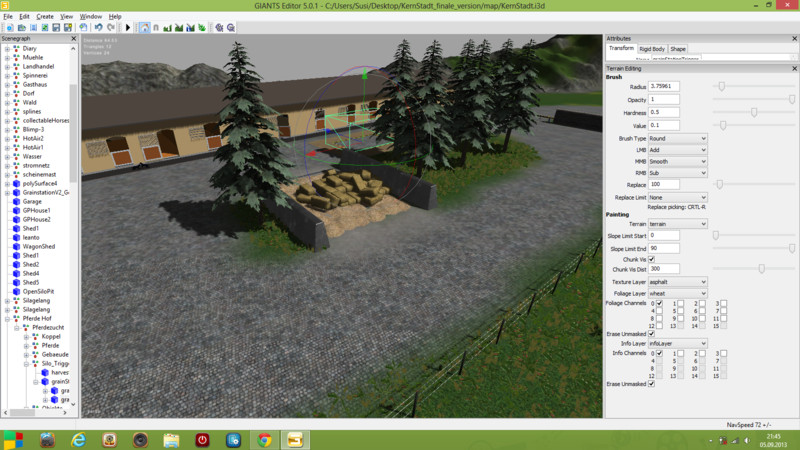
Task: Click the Hardness slider handle
Action: tap(754, 112)
